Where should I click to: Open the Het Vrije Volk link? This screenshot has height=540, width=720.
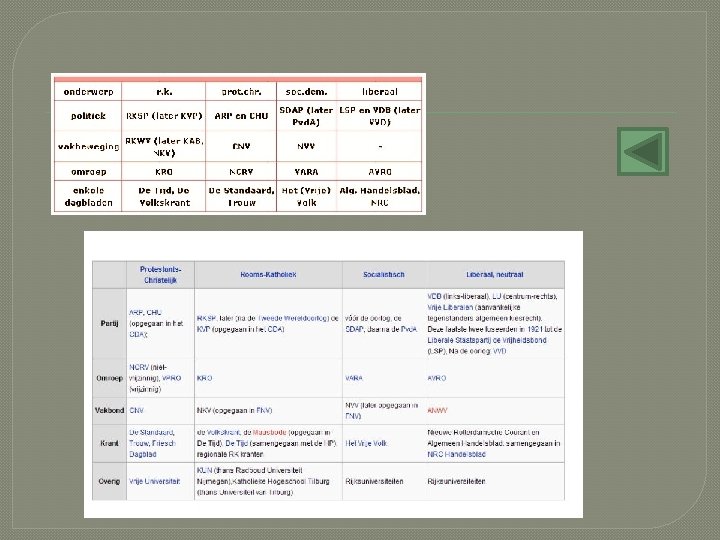pyautogui.click(x=366, y=444)
